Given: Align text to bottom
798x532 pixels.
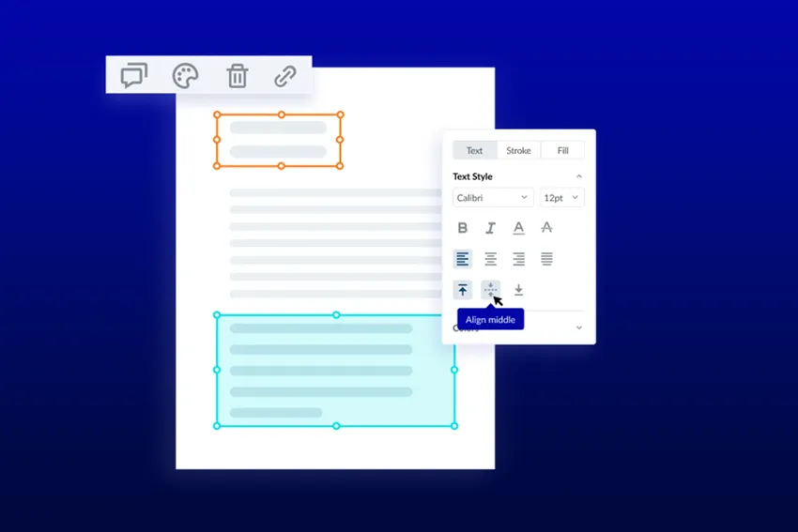Looking at the screenshot, I should click(518, 290).
